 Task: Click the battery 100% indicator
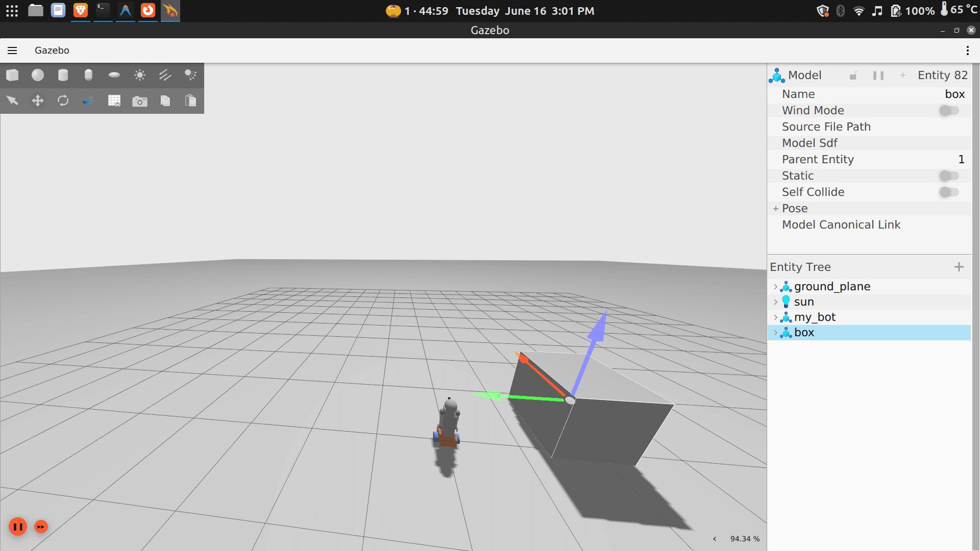(x=913, y=11)
